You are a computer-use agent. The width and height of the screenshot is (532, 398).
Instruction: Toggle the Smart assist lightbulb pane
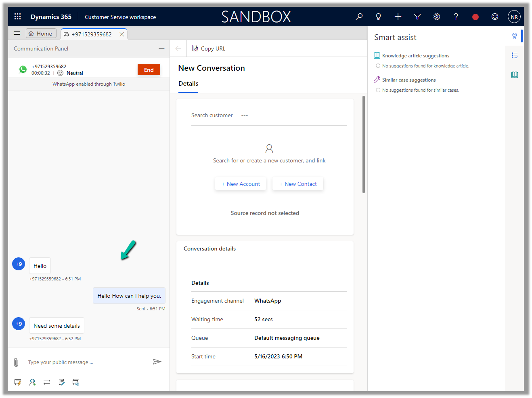click(515, 36)
